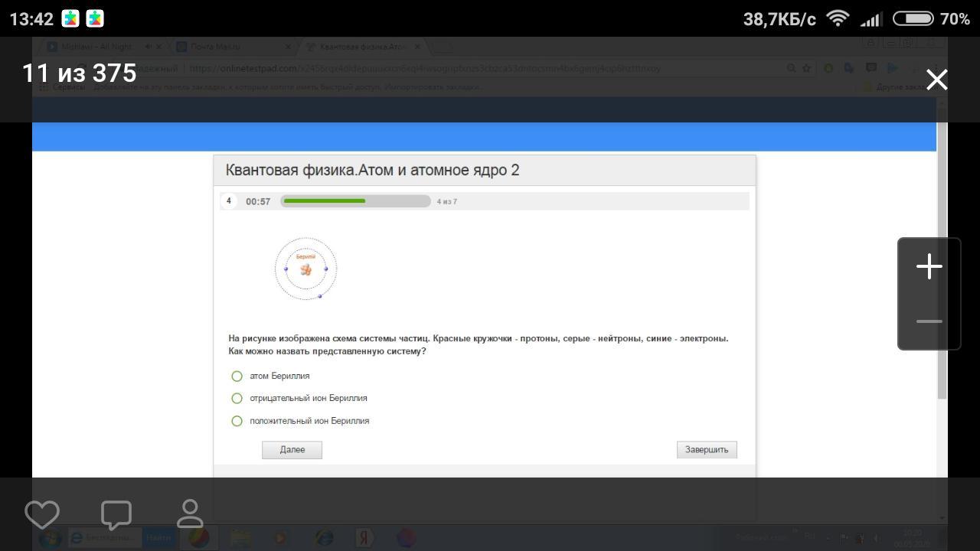
Task: Close the 'Почта Mail.ru' tab
Action: 289,47
